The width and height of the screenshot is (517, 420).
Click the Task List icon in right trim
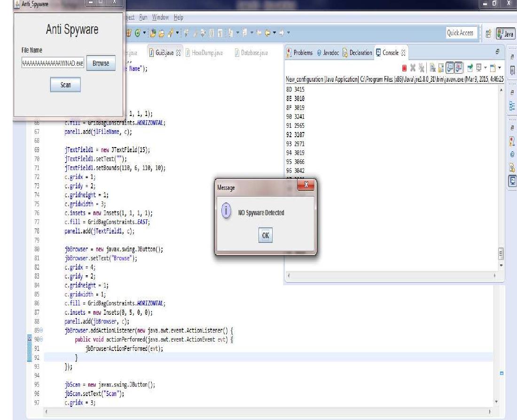tap(512, 70)
